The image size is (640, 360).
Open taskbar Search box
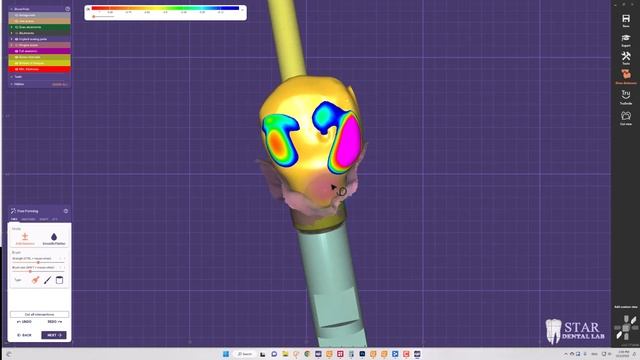click(x=245, y=354)
